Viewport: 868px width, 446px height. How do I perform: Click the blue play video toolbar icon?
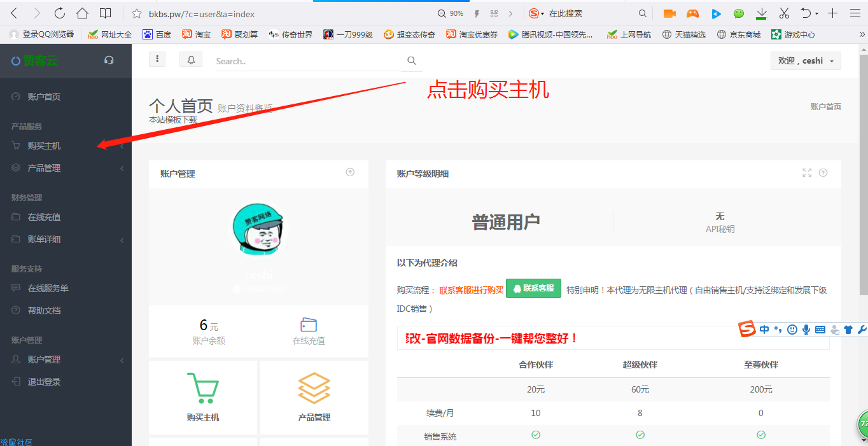click(x=716, y=13)
